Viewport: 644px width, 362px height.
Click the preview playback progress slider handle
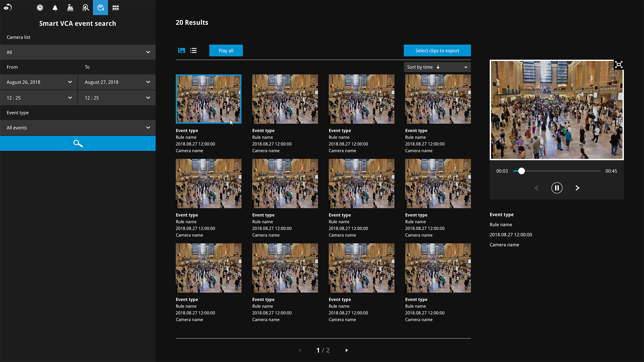[521, 171]
